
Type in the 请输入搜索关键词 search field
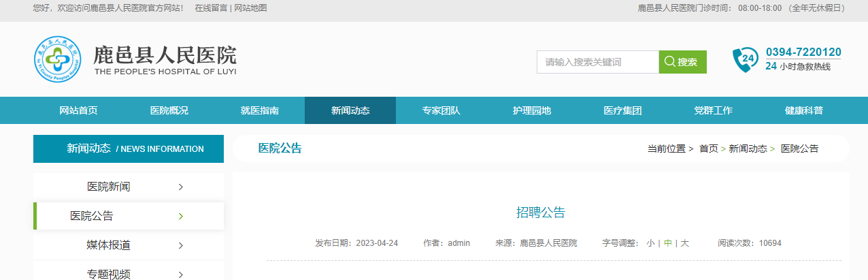click(597, 62)
